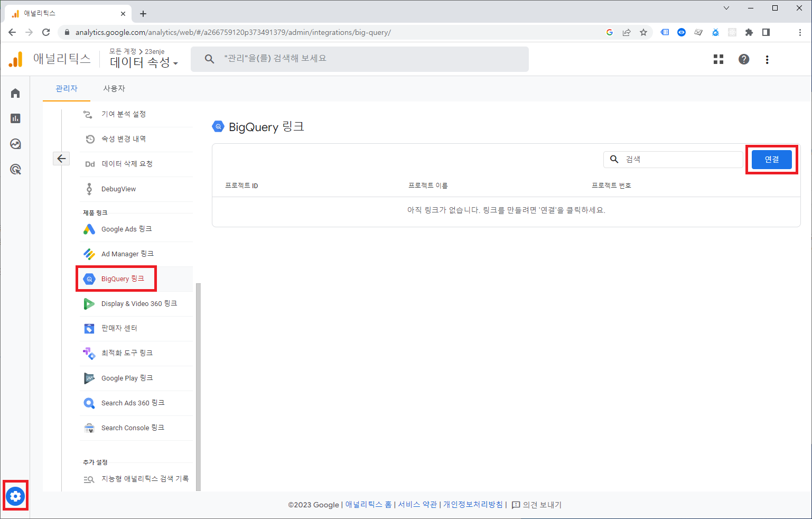
Task: Click the admin sidebar vertical scrollbar
Action: [198, 387]
